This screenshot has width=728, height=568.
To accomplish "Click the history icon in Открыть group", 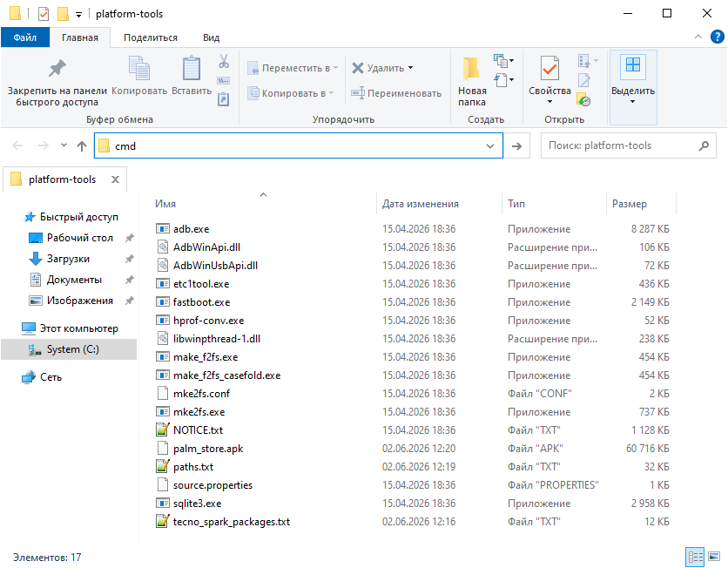I will click(583, 99).
